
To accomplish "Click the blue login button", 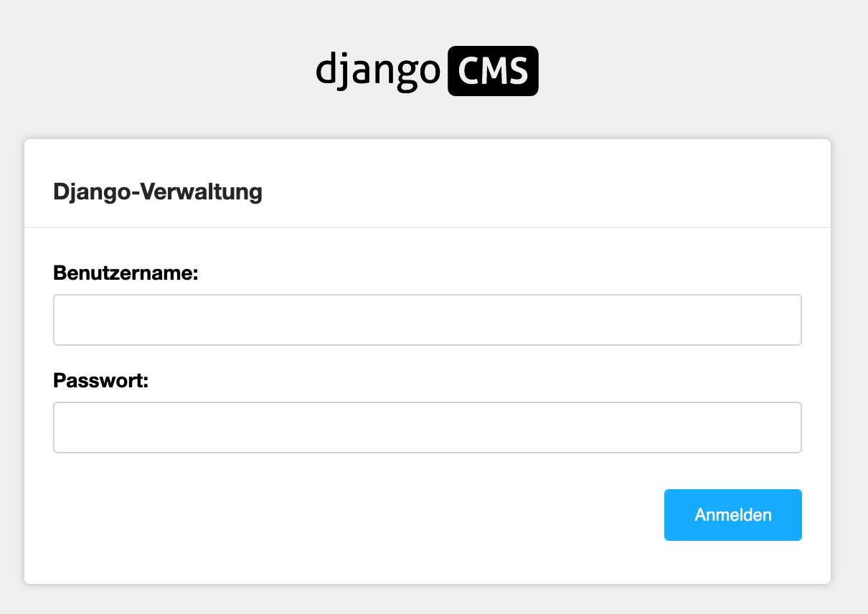I will (733, 515).
